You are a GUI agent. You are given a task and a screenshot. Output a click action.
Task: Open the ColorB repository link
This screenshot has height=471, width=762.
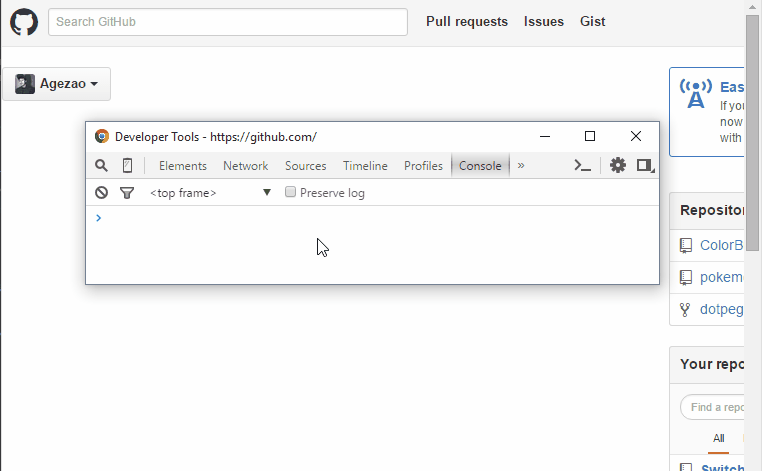[x=722, y=245]
